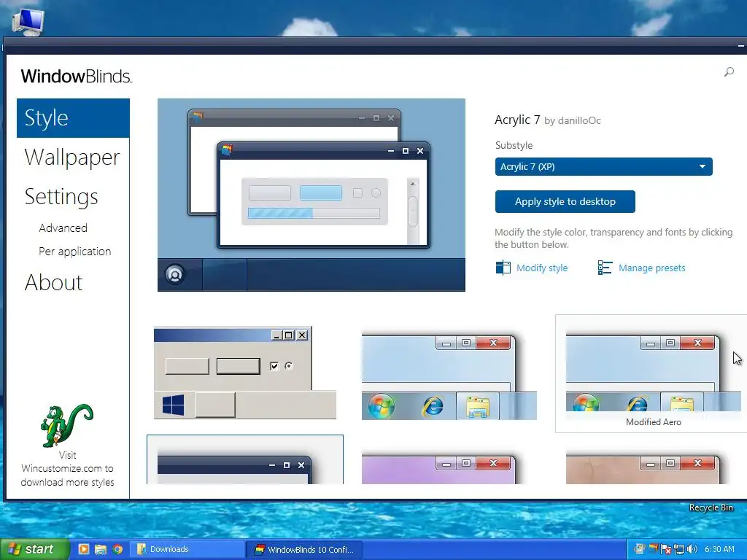This screenshot has height=560, width=747.
Task: Click the Manage presets list icon
Action: [605, 268]
